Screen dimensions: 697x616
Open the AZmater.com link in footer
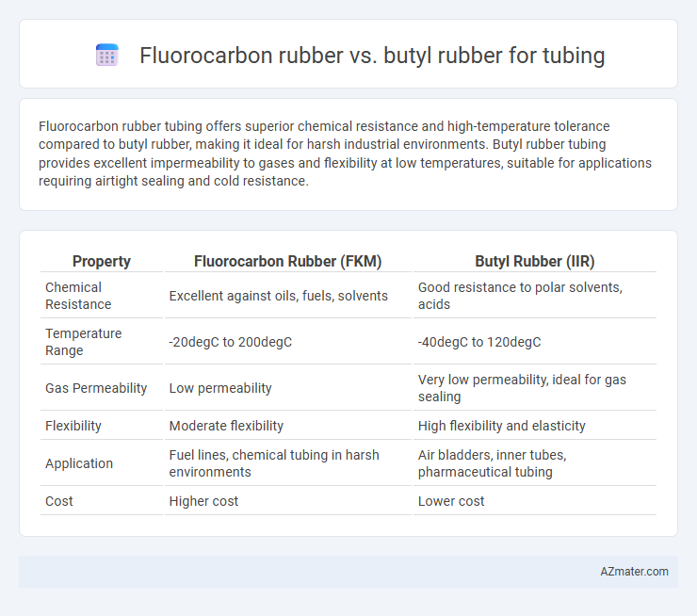coord(634,572)
